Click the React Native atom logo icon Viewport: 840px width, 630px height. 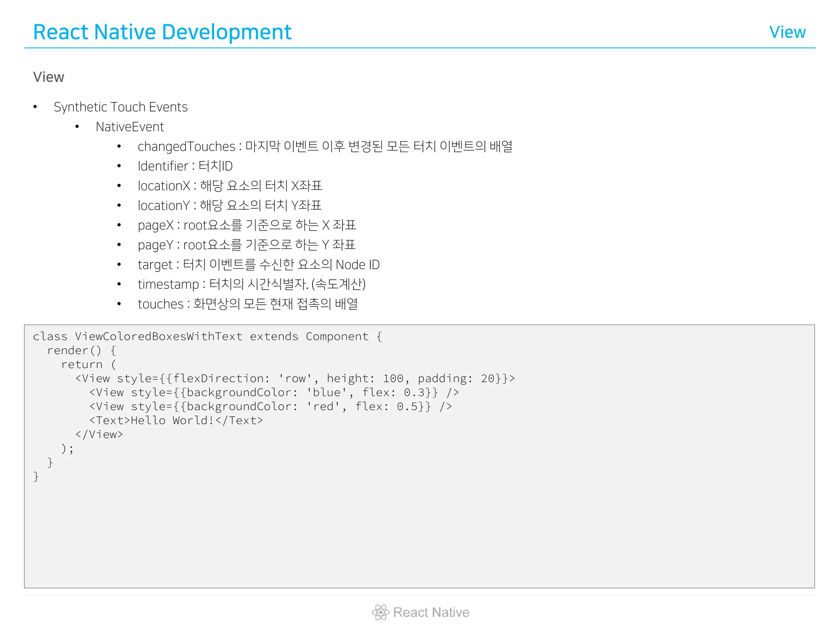click(x=381, y=612)
